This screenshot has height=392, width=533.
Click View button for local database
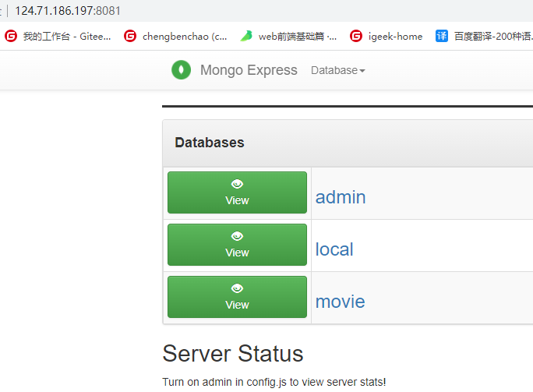237,245
